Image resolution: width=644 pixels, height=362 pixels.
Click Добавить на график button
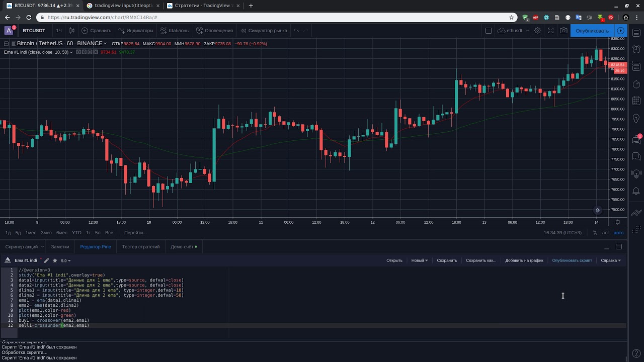(524, 260)
